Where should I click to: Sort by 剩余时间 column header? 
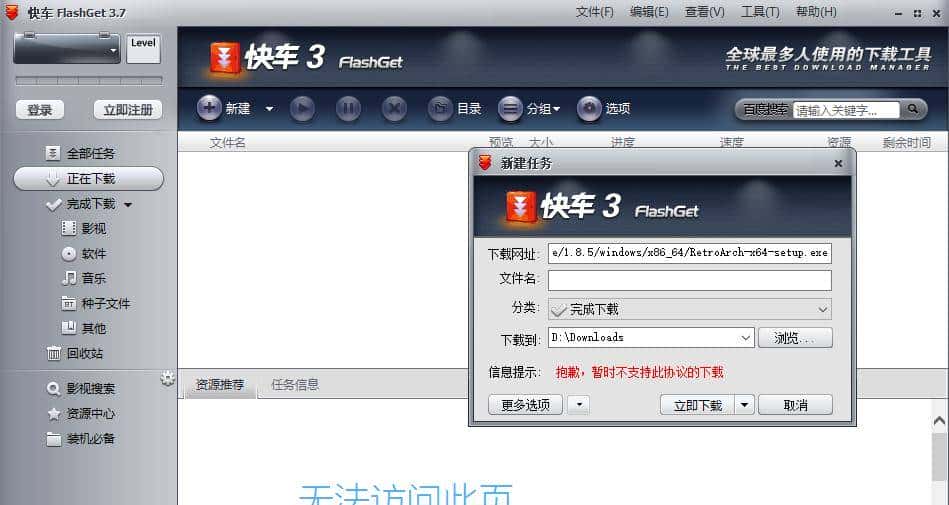tap(907, 143)
